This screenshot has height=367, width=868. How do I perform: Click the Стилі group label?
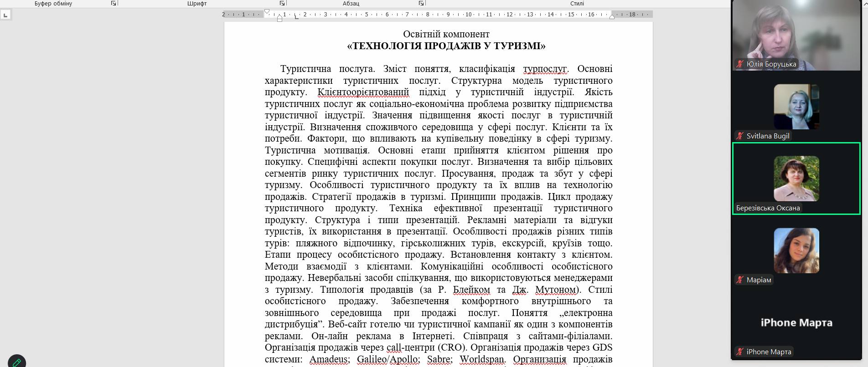coord(577,3)
